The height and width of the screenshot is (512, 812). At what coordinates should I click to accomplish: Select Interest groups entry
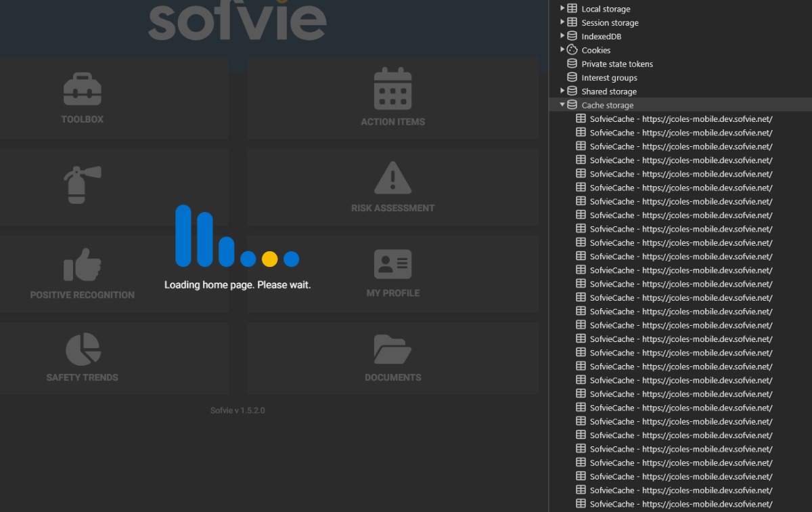click(x=609, y=78)
